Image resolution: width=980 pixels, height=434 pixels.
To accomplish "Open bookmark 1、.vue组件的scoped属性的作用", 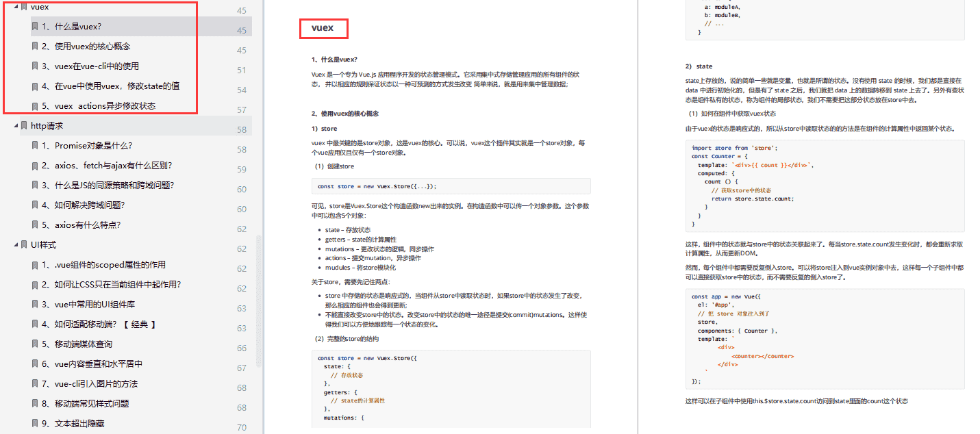I will click(103, 265).
